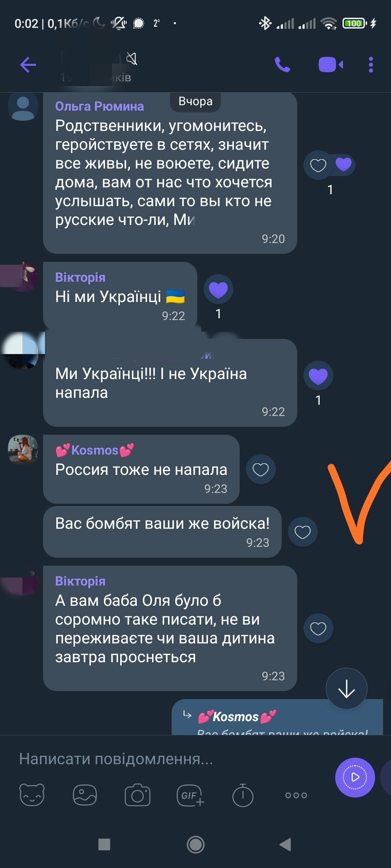Unlike the "Ні ми Українці" message heart
391x868 pixels.
(218, 289)
